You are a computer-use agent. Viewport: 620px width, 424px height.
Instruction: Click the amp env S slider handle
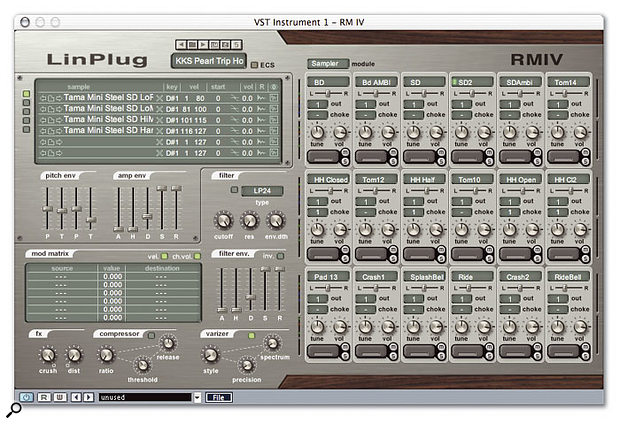pos(161,188)
